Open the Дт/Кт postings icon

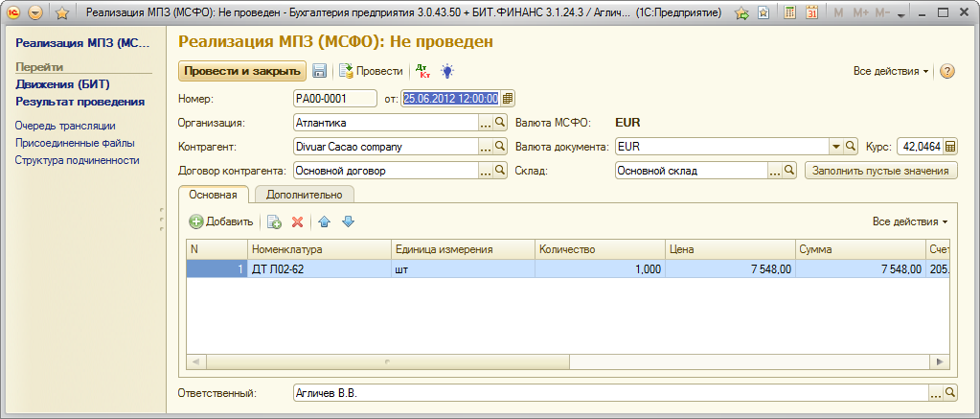[422, 72]
